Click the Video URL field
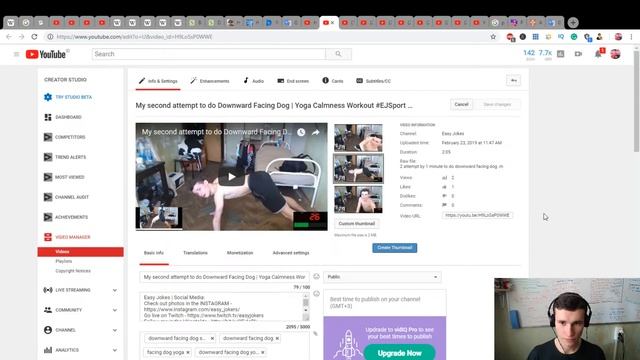Viewport: 640px width, 360px height. point(477,216)
